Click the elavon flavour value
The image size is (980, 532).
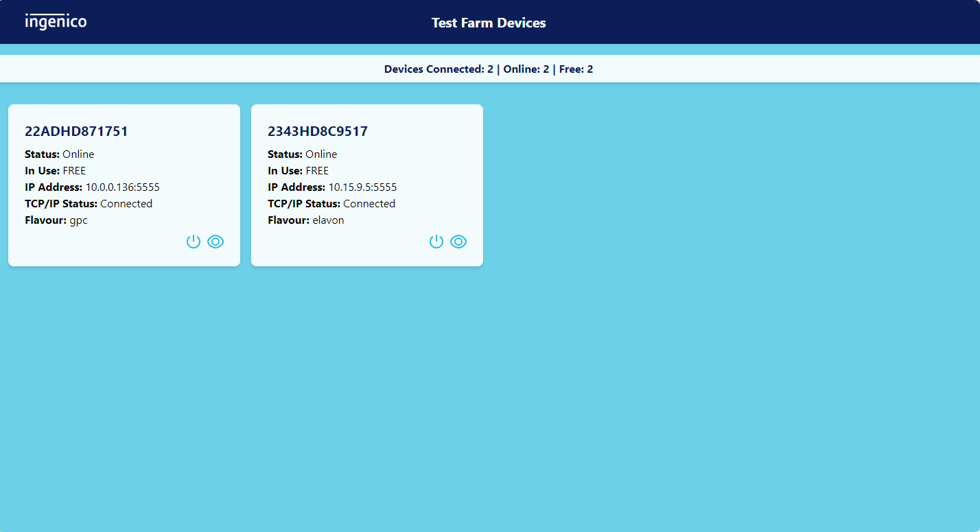tap(328, 220)
